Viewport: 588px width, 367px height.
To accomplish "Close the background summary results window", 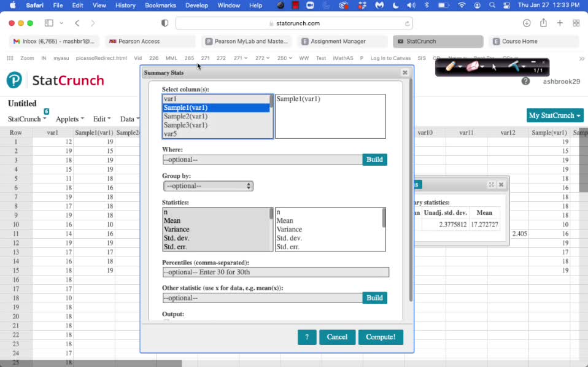I will click(501, 185).
